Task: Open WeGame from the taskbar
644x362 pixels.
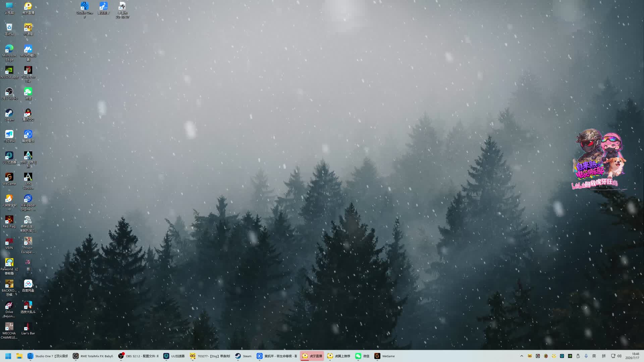Action: (385, 356)
